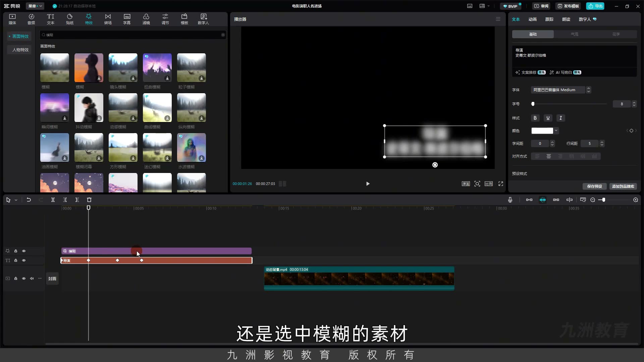Hide the text track with eye icon
The width and height of the screenshot is (644, 362).
click(24, 260)
